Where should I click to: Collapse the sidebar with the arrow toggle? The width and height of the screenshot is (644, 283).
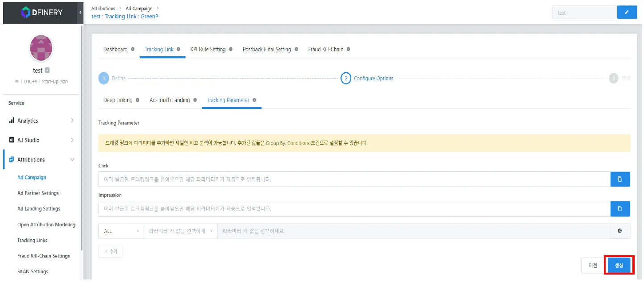pyautogui.click(x=80, y=12)
